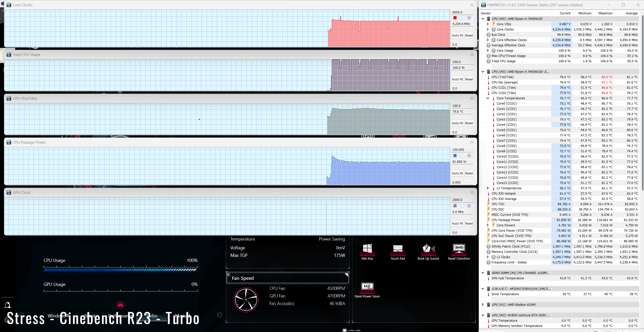Select the Core5 (CCD1) temperature row

pos(559,130)
